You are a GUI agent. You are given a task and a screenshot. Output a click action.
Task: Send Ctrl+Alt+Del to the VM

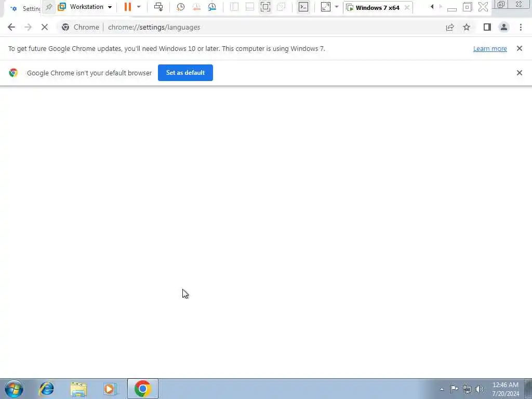click(x=158, y=7)
